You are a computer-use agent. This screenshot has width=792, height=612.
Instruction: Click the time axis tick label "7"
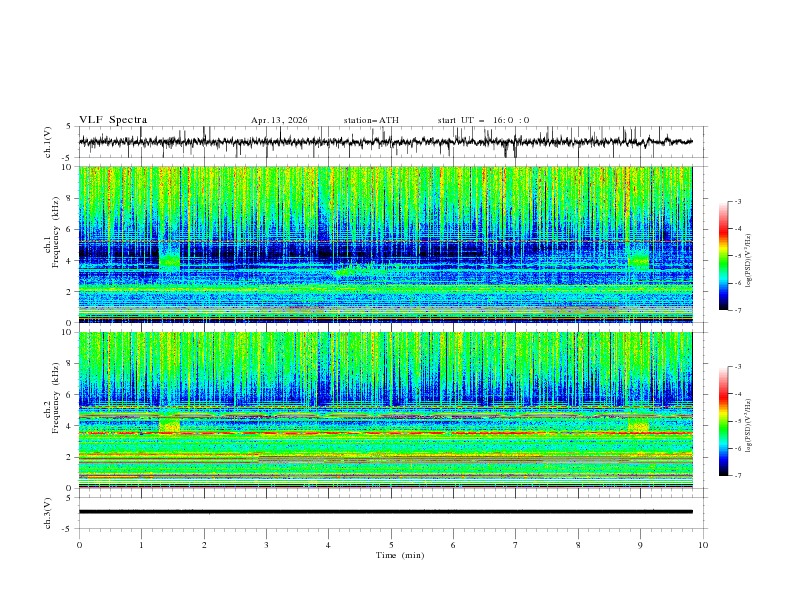coord(516,545)
